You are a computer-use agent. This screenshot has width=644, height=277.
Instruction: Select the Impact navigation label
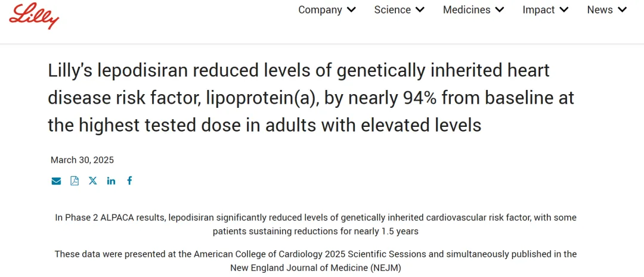tap(538, 10)
